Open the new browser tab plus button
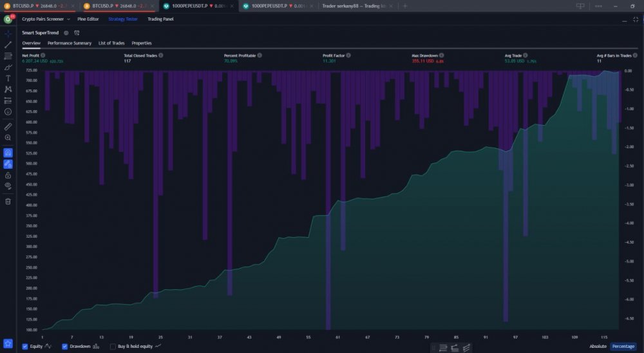 point(405,6)
